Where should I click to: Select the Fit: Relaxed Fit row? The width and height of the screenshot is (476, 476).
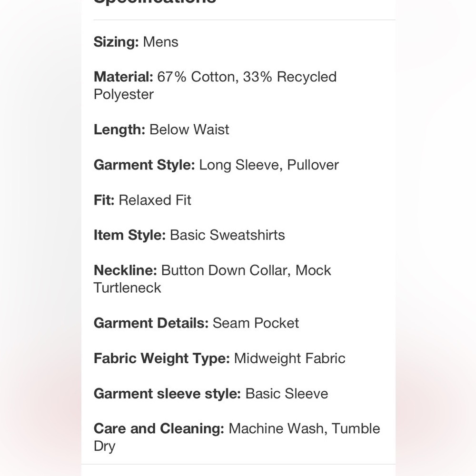142,200
